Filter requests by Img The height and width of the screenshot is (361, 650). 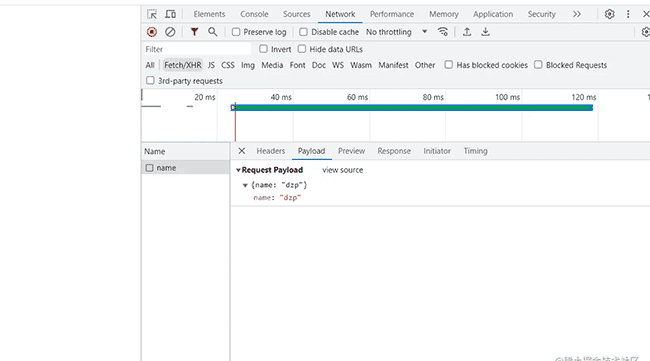pos(248,65)
